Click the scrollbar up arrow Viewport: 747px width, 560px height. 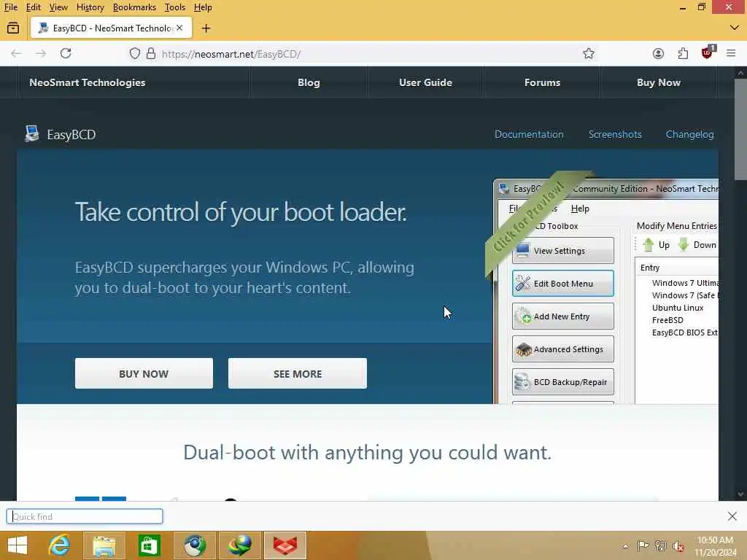740,73
